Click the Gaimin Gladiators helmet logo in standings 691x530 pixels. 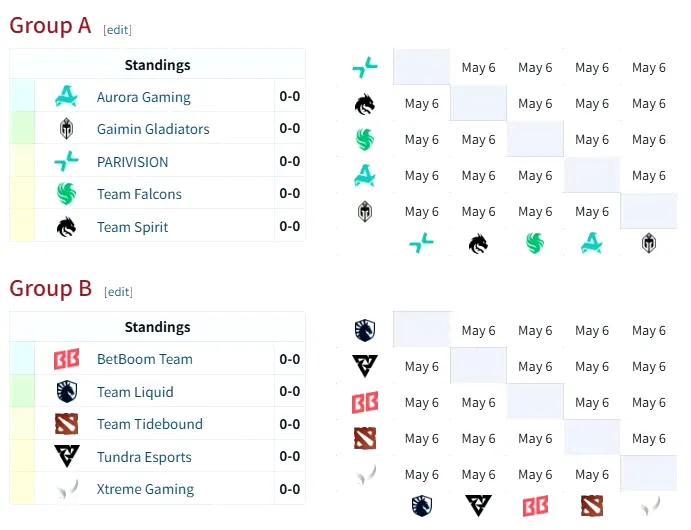click(67, 129)
